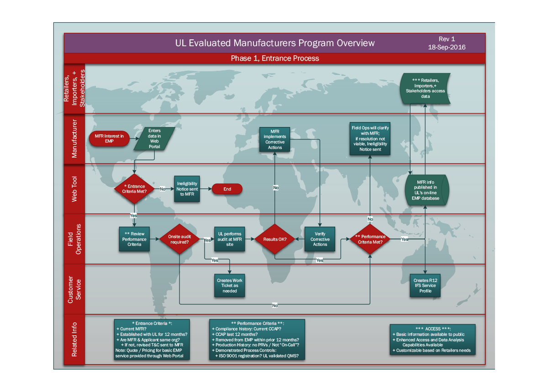The image size is (548, 392).
Task: Select 'Creates Work Ticket as needed' box
Action: coord(230,286)
